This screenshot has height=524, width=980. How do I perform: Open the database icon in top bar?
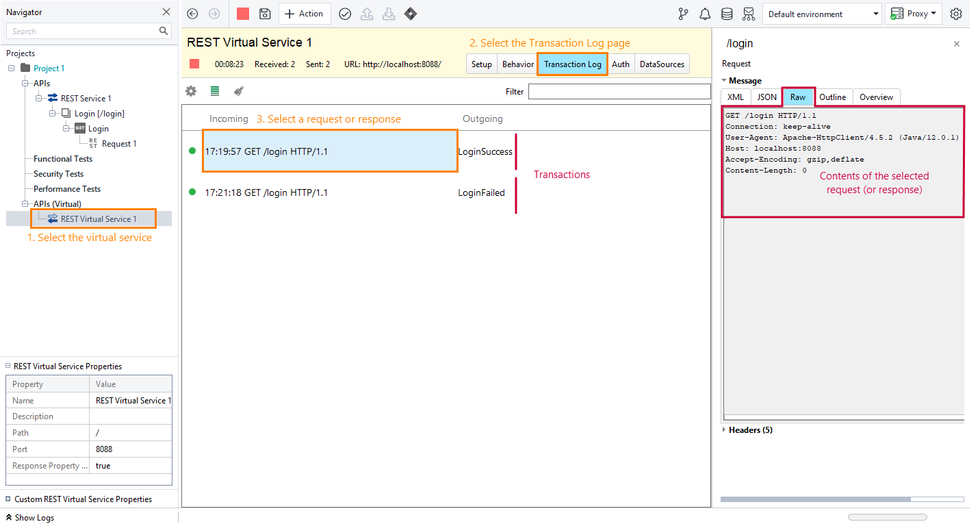click(x=727, y=14)
